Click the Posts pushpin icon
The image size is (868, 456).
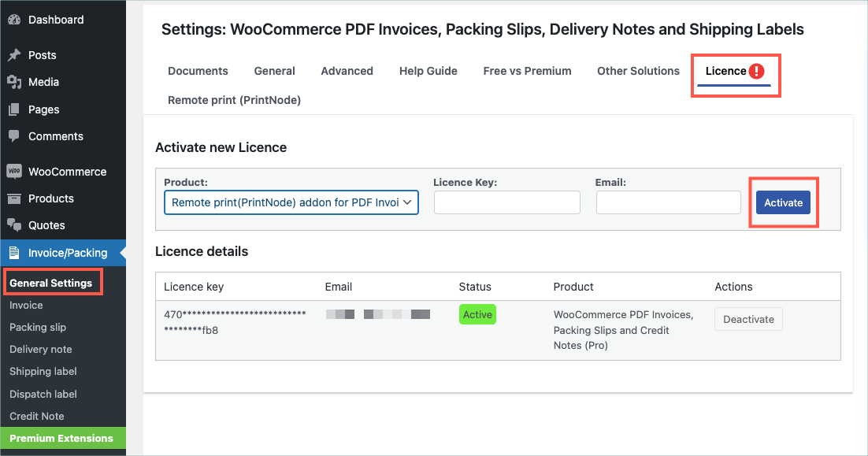pos(14,55)
